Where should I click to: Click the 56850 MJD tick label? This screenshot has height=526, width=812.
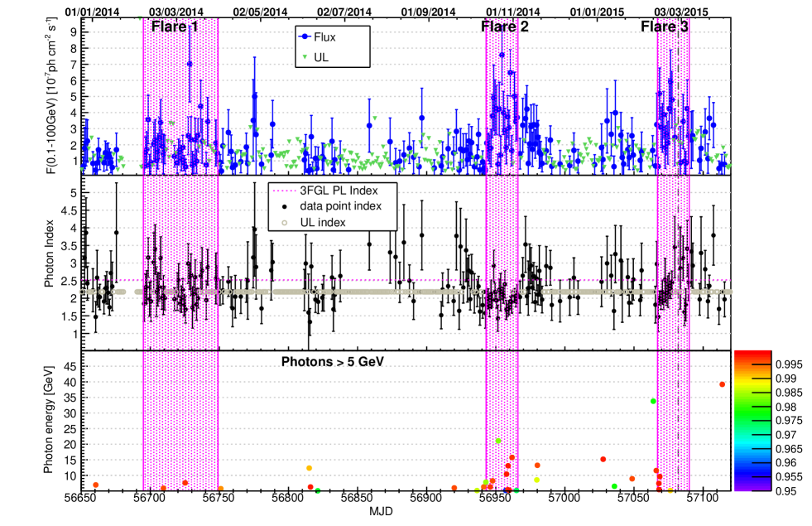(358, 499)
